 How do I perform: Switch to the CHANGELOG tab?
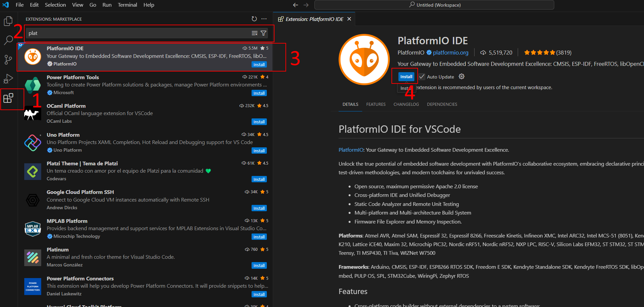click(406, 104)
